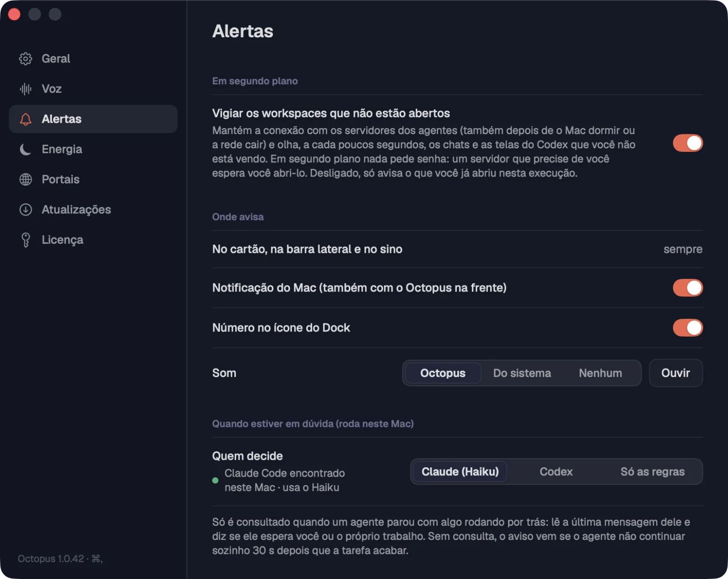Click the 'Onde avisa' section header
728x579 pixels.
(x=238, y=217)
